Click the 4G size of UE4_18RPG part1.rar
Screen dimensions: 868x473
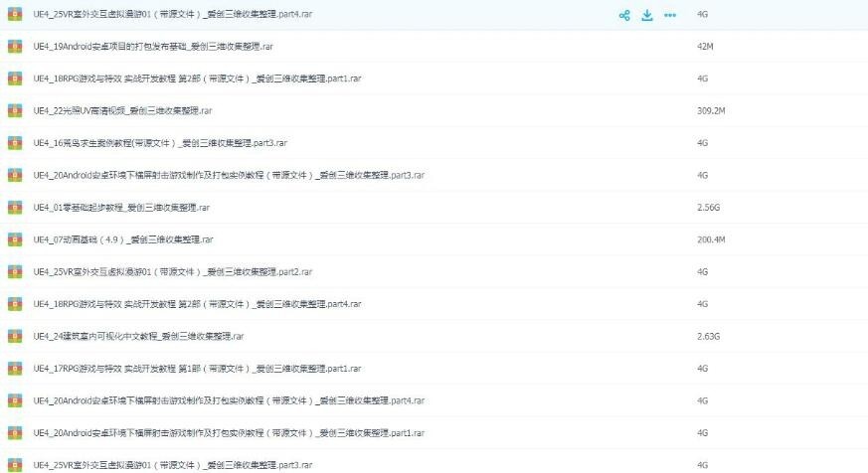pos(703,79)
